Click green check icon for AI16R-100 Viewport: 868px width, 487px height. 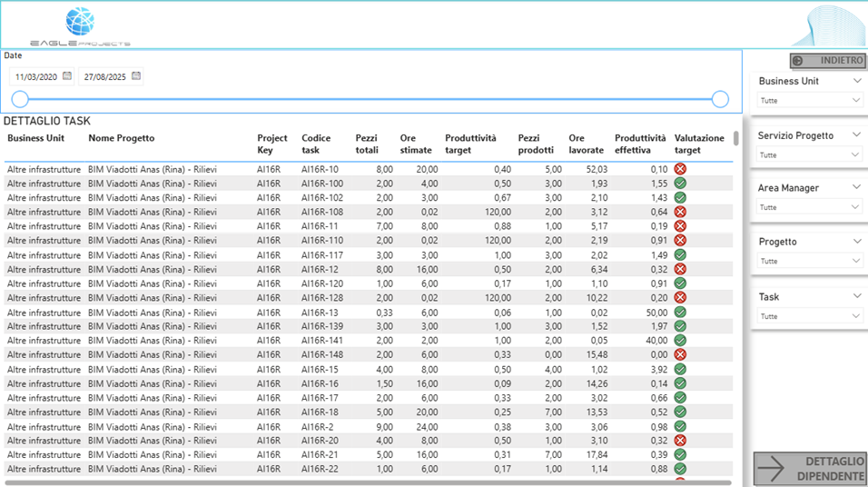tap(680, 184)
